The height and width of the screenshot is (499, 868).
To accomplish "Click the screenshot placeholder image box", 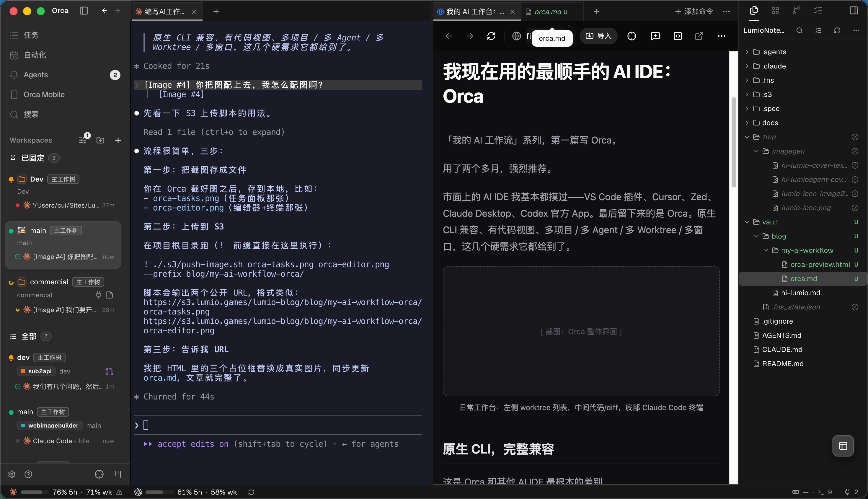I will coord(581,331).
